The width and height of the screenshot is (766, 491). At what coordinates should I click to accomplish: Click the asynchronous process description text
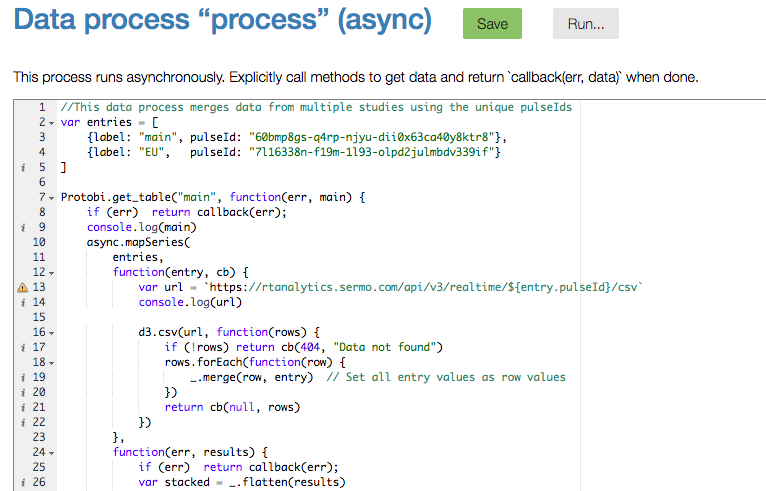pyautogui.click(x=356, y=77)
